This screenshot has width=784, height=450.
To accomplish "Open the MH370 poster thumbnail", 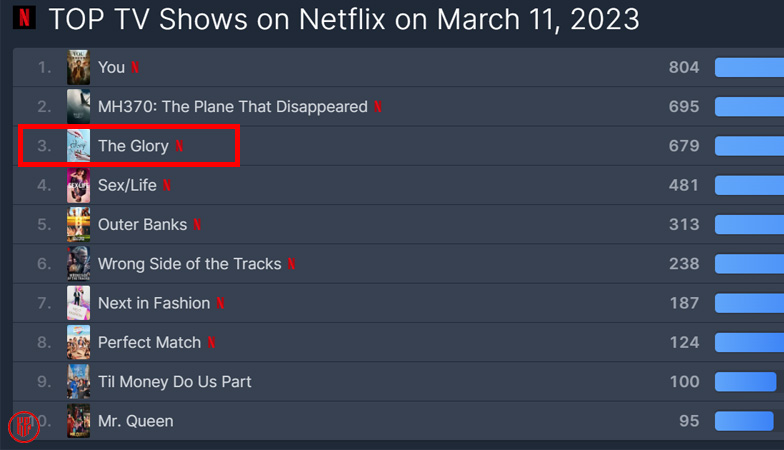I will [x=78, y=106].
